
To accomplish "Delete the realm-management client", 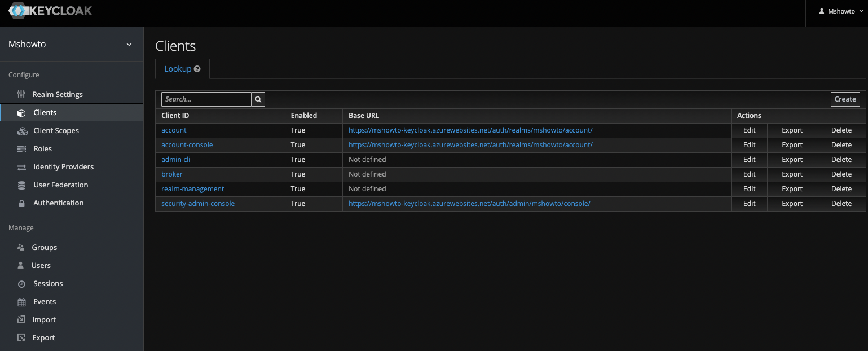I will pos(841,189).
